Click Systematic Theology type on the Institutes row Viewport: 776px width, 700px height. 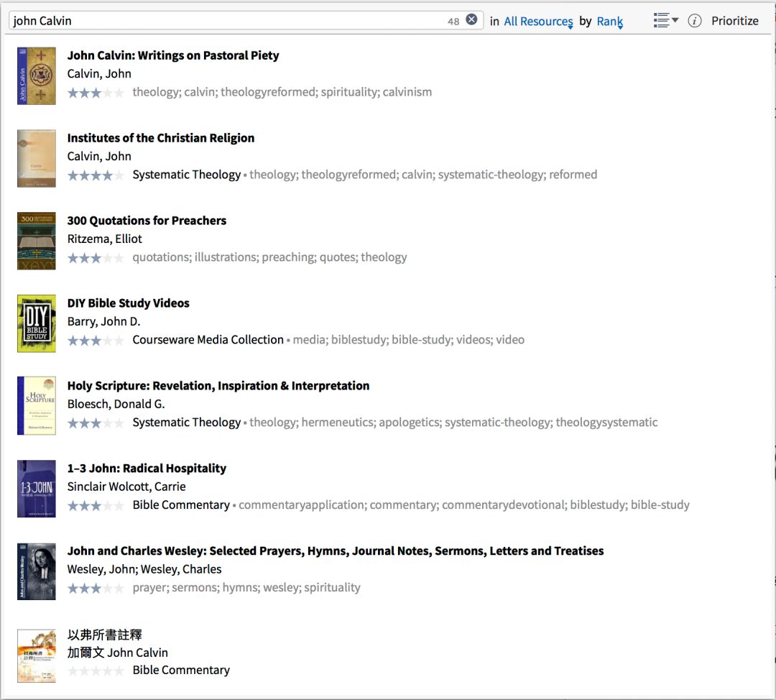187,175
